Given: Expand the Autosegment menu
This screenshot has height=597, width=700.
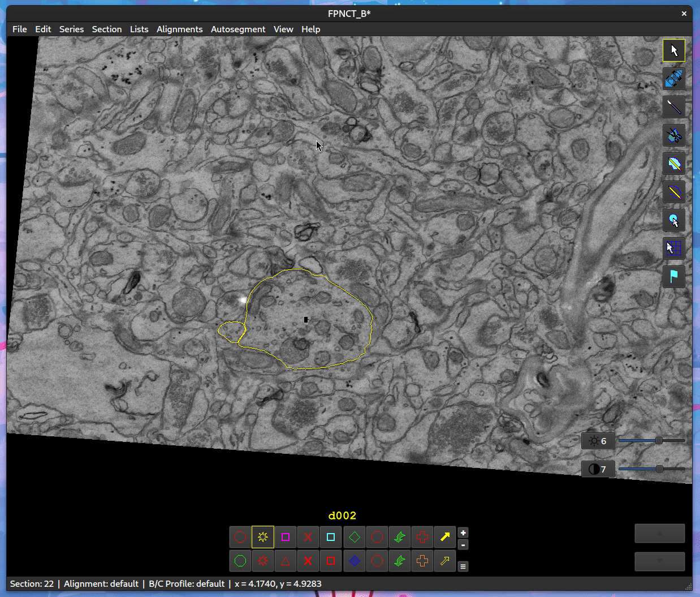Looking at the screenshot, I should (237, 29).
